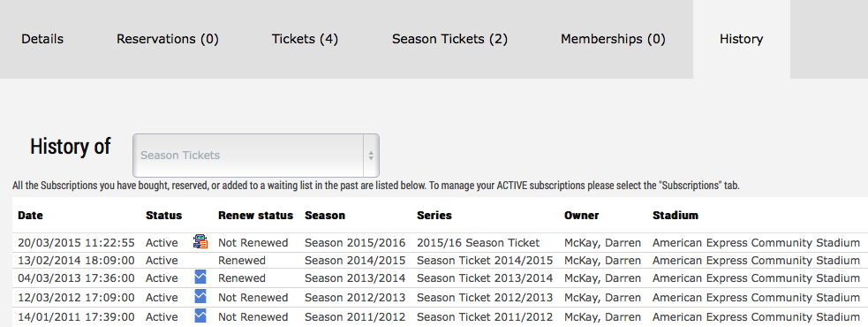This screenshot has height=327, width=868.
Task: Sort by the Date column header
Action: coord(30,216)
